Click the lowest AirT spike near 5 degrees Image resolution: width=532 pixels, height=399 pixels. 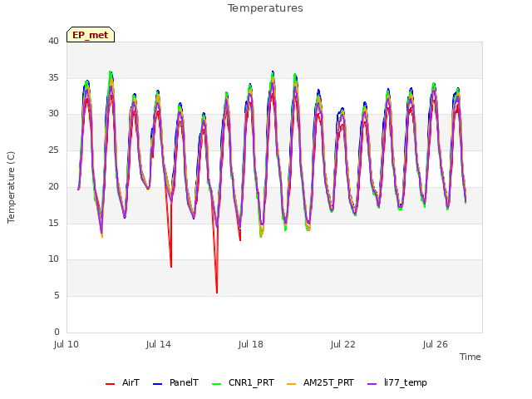(217, 292)
